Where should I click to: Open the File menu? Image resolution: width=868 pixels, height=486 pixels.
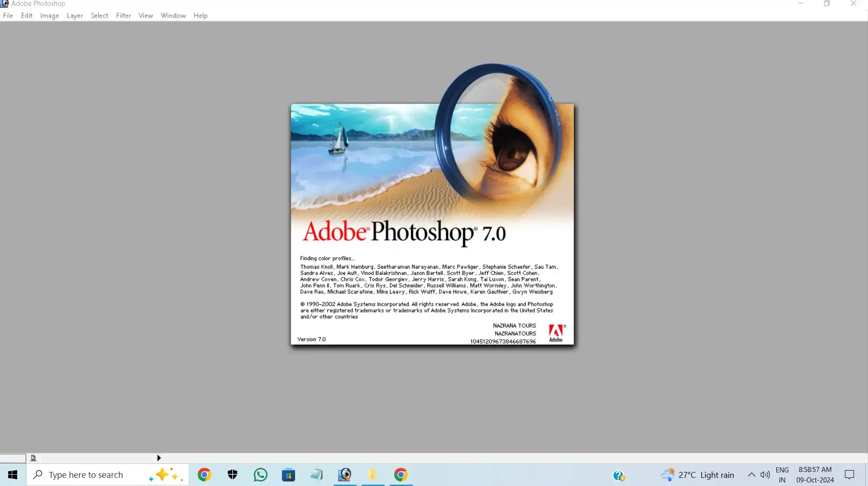tap(8, 15)
